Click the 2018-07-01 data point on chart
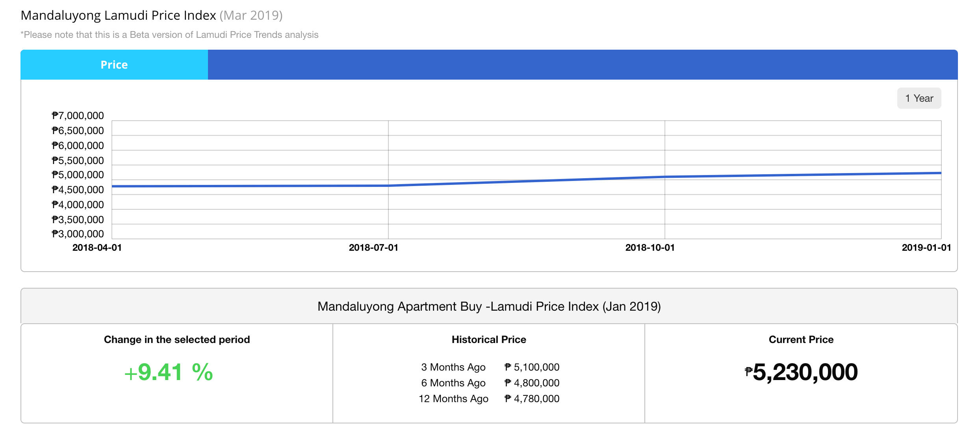This screenshot has height=425, width=980. [388, 185]
